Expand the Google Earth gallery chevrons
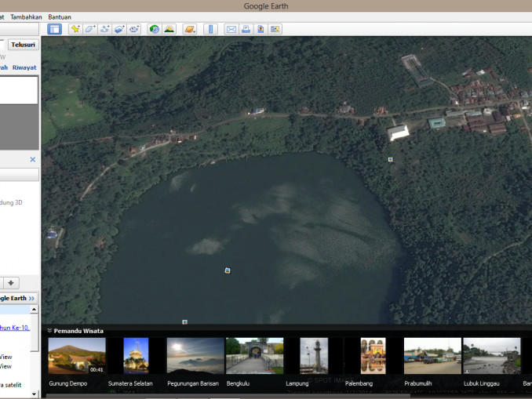532x399 pixels. coord(32,299)
